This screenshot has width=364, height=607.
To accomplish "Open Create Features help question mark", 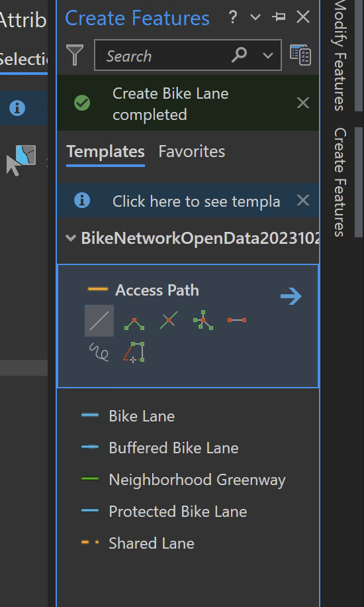I will (x=232, y=17).
